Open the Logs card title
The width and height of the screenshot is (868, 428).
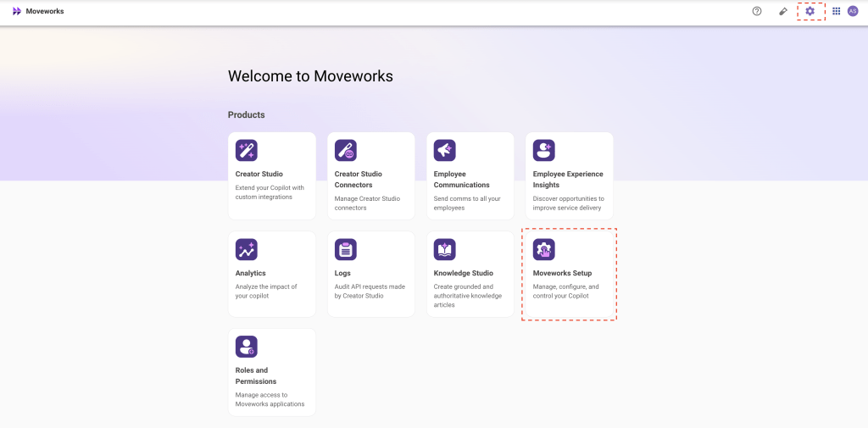[342, 273]
